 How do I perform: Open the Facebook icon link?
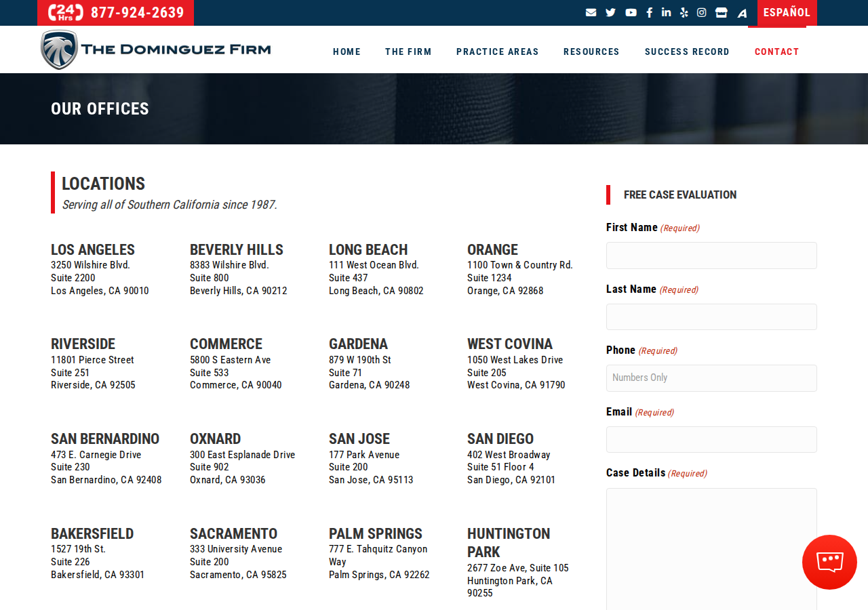coord(649,12)
